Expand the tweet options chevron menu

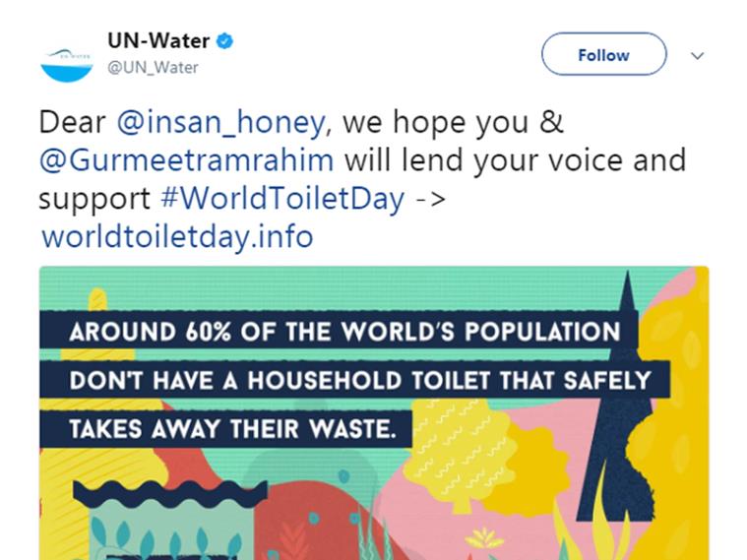(x=697, y=56)
